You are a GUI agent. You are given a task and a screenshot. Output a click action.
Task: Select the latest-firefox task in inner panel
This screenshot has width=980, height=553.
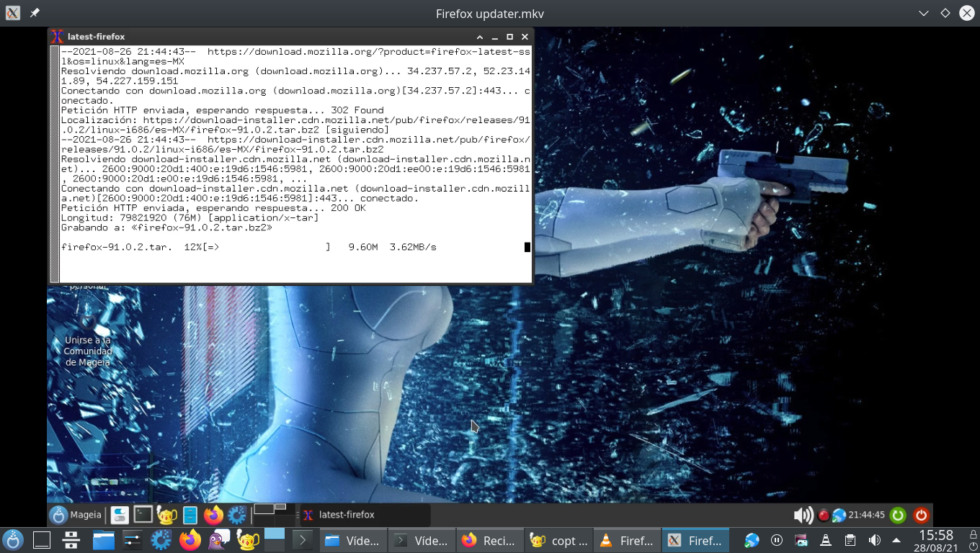click(x=365, y=515)
